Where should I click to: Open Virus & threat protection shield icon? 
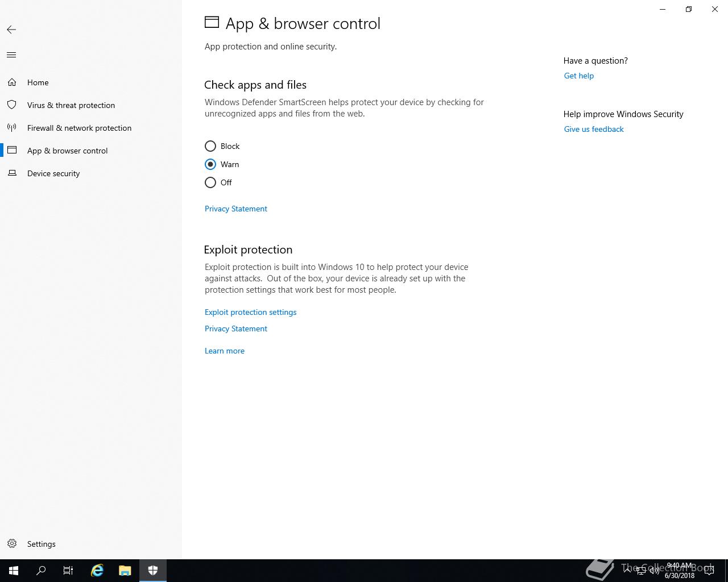(x=12, y=105)
